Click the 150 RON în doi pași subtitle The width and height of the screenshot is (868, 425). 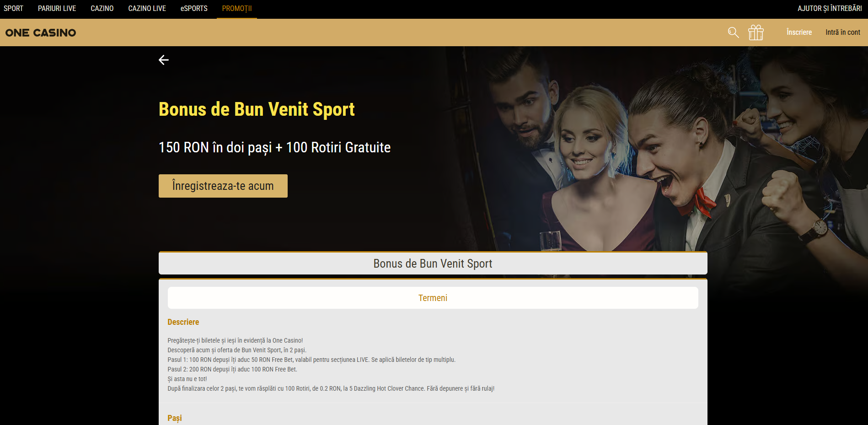pos(274,148)
